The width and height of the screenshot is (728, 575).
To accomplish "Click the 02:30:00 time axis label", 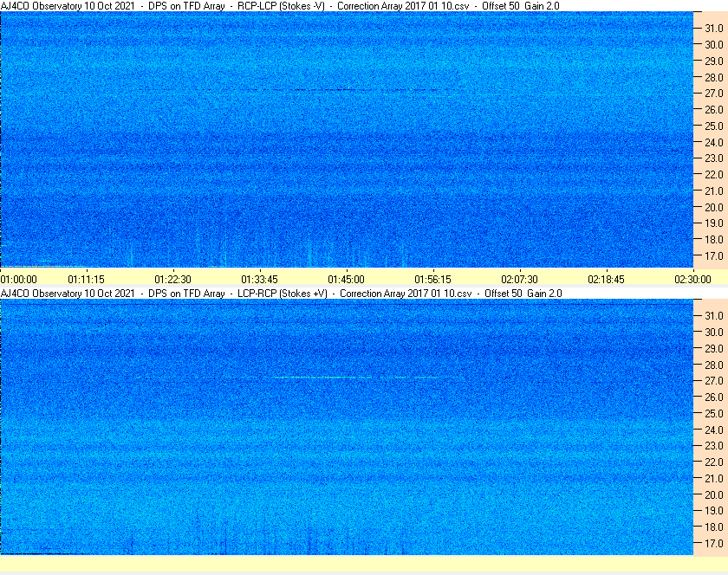I will (x=692, y=280).
